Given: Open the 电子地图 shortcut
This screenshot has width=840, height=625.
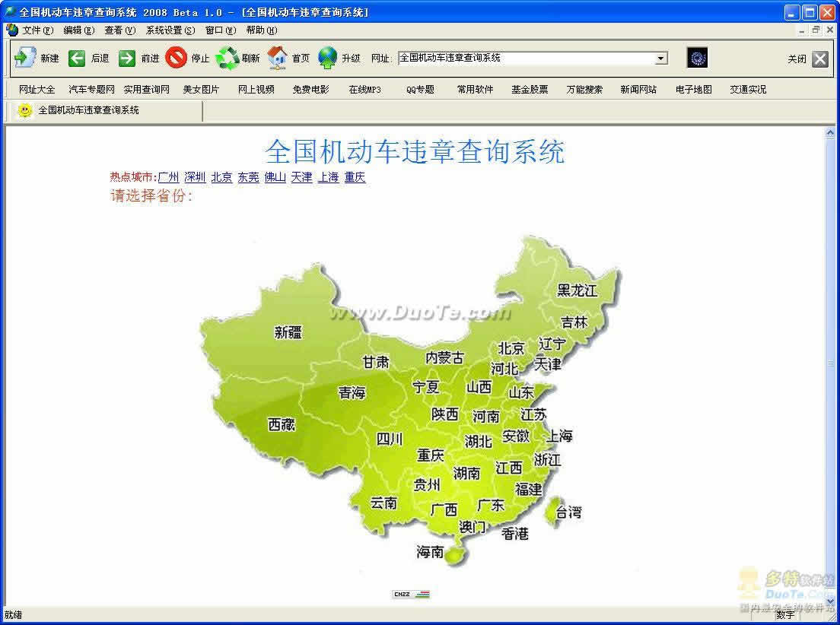Looking at the screenshot, I should coord(694,90).
